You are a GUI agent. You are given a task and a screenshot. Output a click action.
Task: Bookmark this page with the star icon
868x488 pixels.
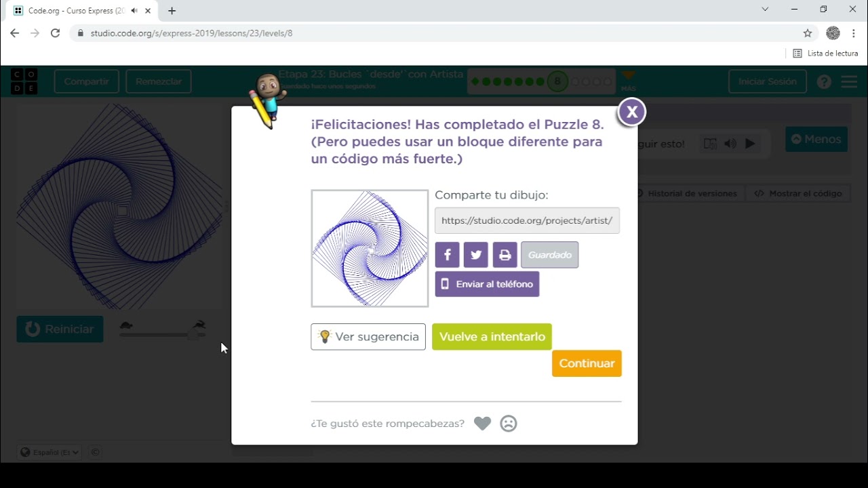pyautogui.click(x=808, y=33)
